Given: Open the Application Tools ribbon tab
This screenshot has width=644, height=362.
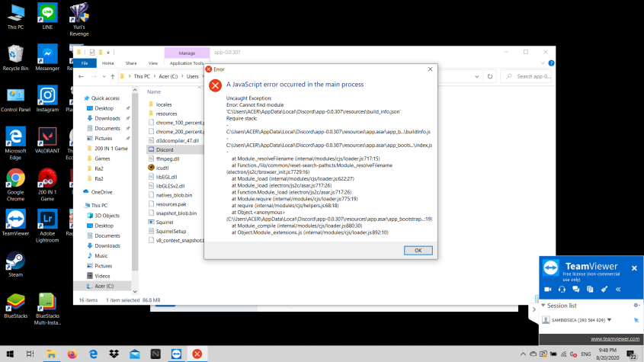Looking at the screenshot, I should click(x=187, y=63).
